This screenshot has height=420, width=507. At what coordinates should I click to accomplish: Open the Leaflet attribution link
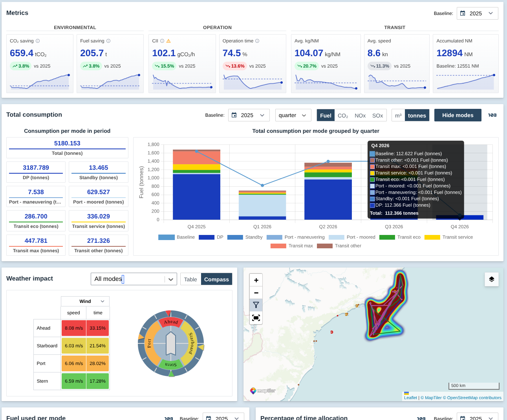point(410,398)
